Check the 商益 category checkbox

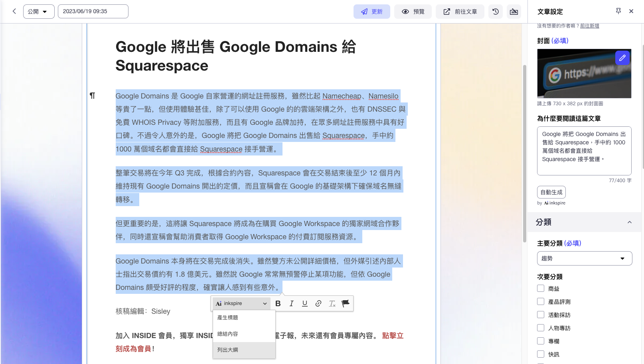pos(541,288)
